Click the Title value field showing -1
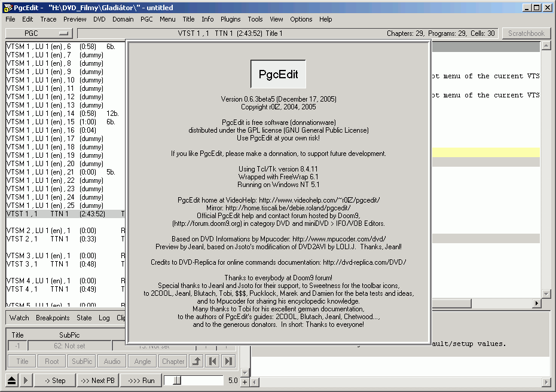The width and height of the screenshot is (556, 392). (17, 346)
